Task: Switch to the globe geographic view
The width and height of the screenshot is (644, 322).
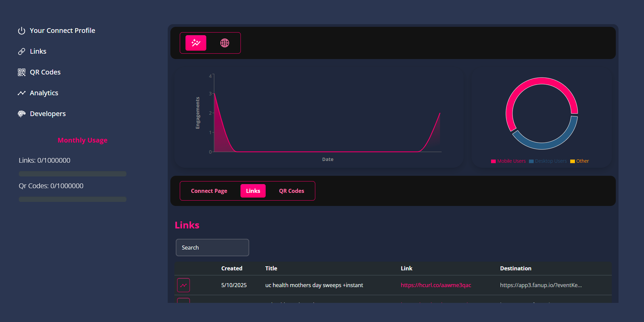Action: (225, 43)
